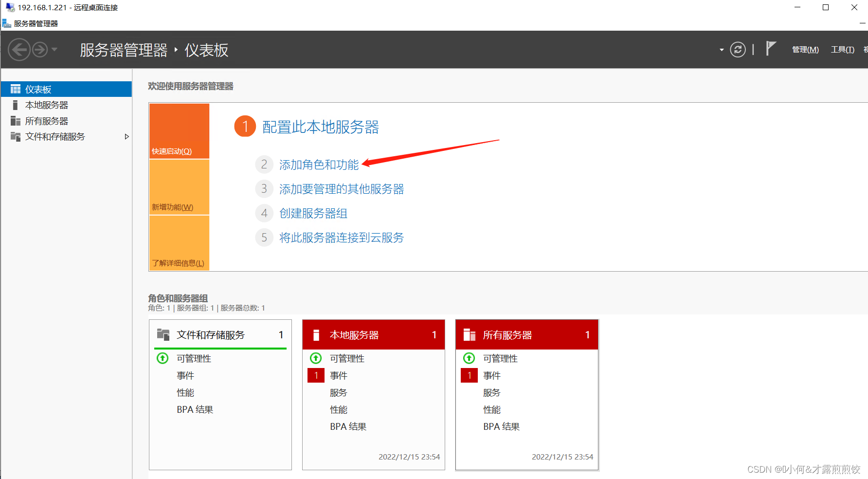
Task: Select 本地服务器 in the left navigation
Action: (x=66, y=105)
